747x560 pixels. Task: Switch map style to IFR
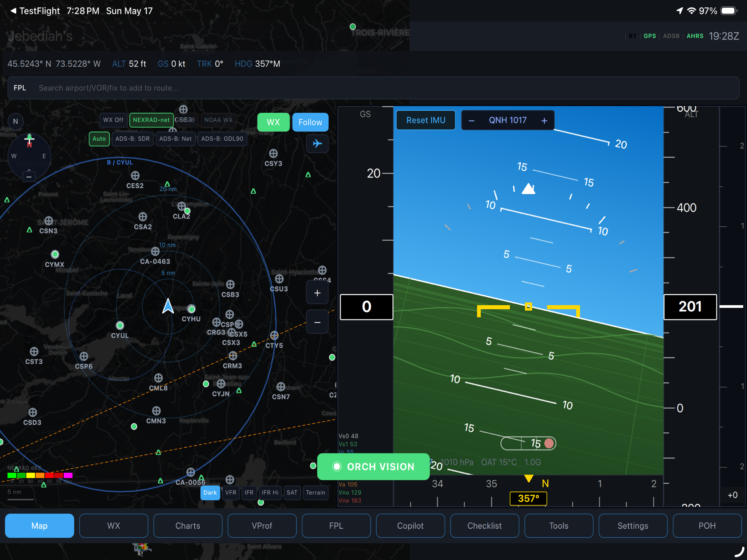point(249,493)
